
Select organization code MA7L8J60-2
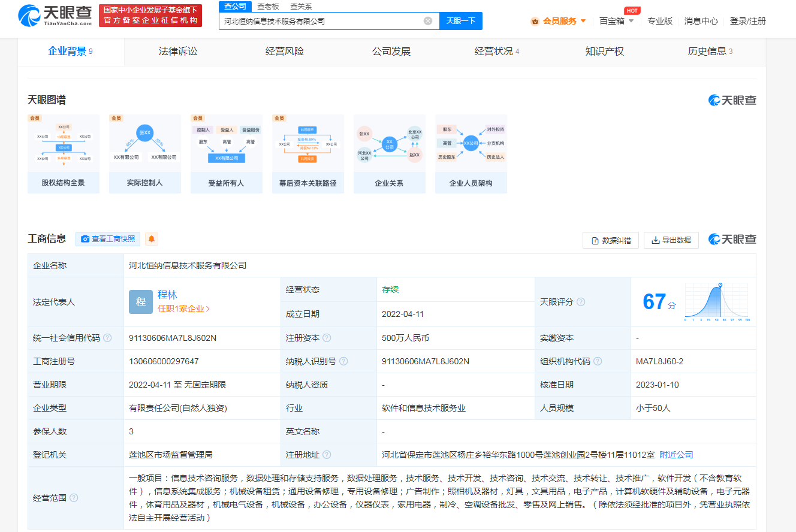pos(659,361)
